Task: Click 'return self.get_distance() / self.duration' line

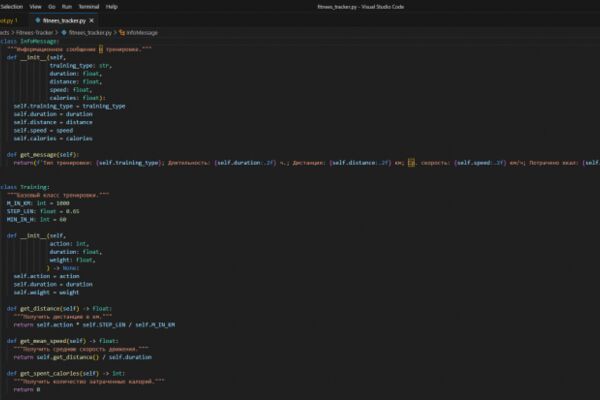Action: click(x=82, y=357)
